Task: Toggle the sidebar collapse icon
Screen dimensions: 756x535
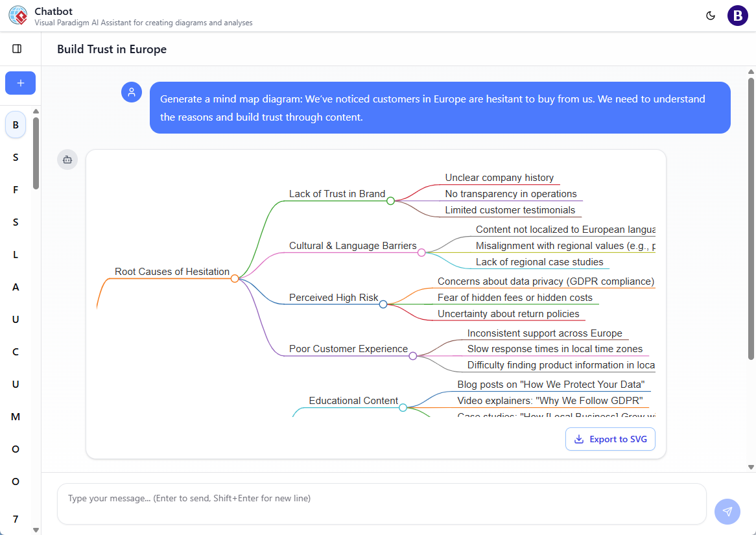Action: 17,48
